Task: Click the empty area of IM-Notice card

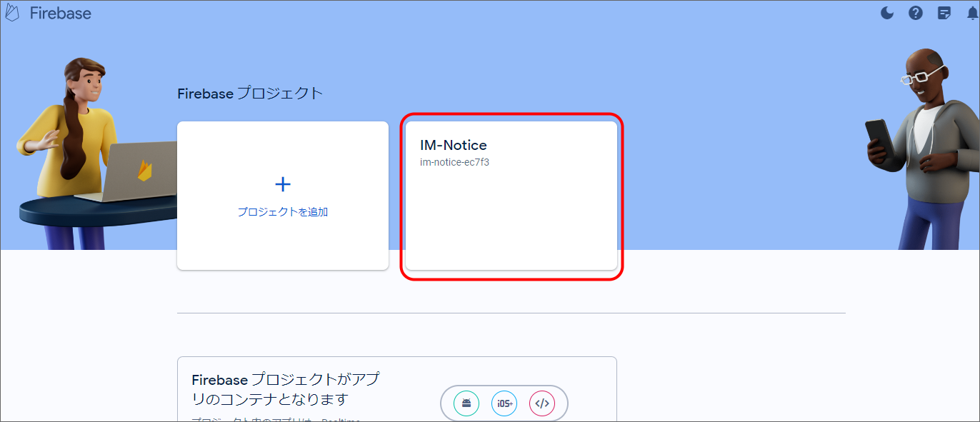Action: pos(511,221)
